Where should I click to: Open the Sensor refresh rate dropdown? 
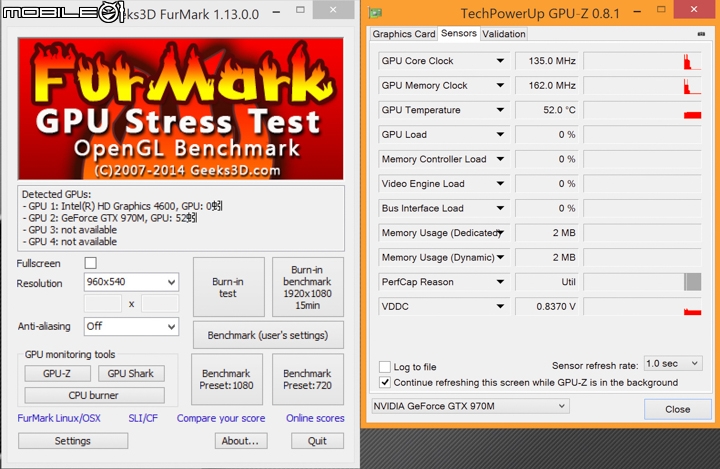click(x=673, y=364)
